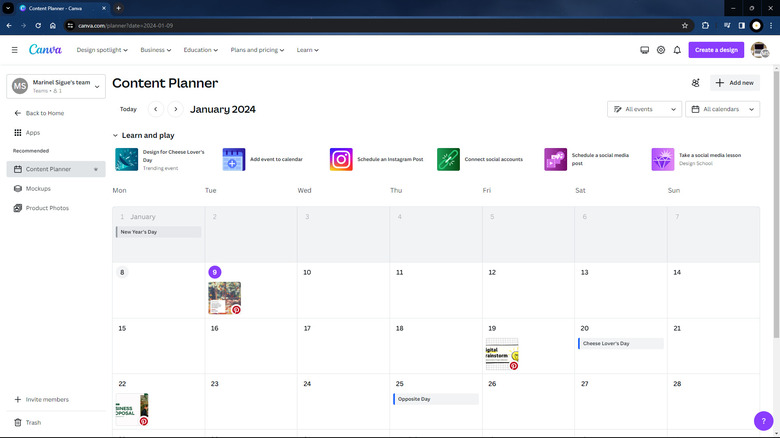Screen dimensions: 780x438
Task: Click the page vertical scrollbar
Action: click(x=776, y=204)
